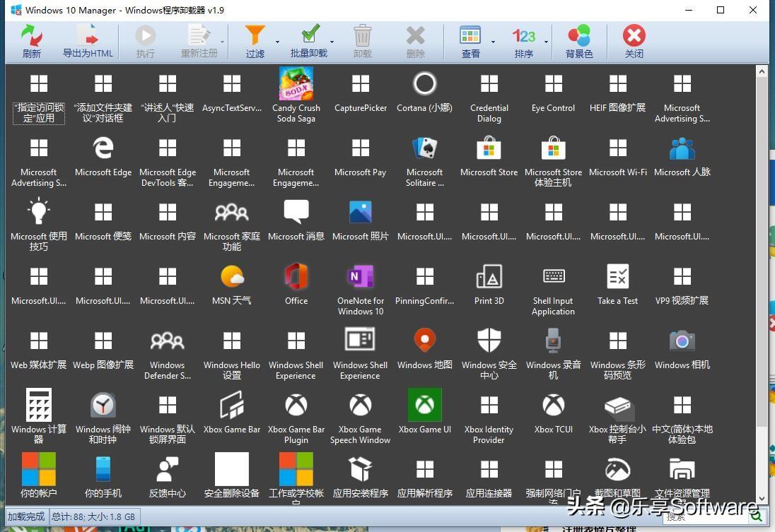This screenshot has width=775, height=532.
Task: Select the Microsoft Store app icon
Action: [489, 148]
